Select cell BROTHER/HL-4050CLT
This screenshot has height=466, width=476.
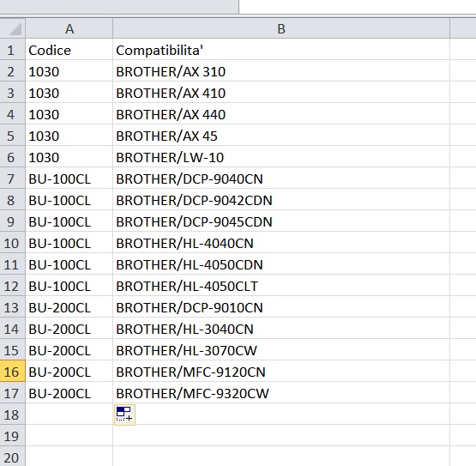(281, 286)
